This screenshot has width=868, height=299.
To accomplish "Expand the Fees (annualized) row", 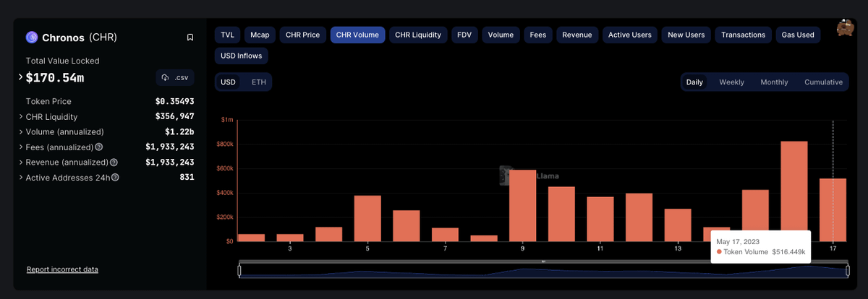I will pyautogui.click(x=21, y=147).
